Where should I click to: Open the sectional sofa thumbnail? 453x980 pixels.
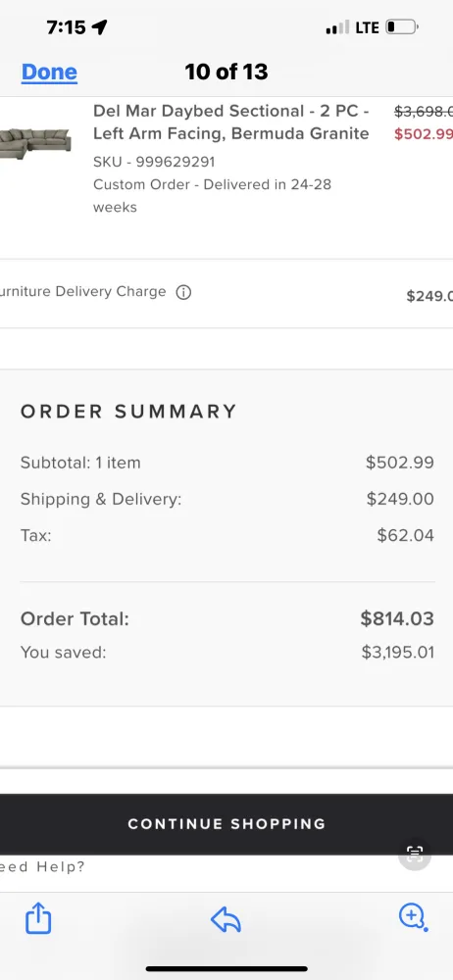[x=35, y=143]
